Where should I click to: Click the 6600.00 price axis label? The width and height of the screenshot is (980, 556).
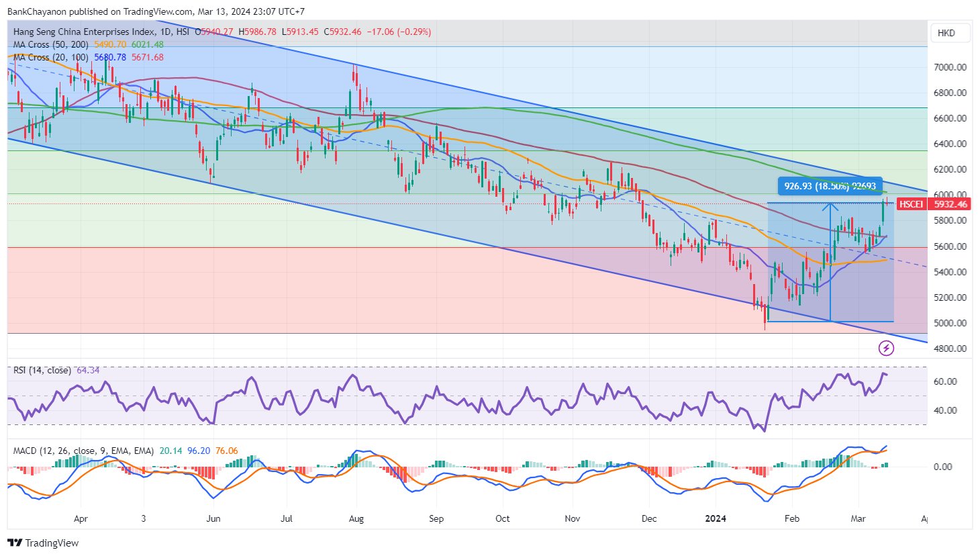pyautogui.click(x=950, y=118)
